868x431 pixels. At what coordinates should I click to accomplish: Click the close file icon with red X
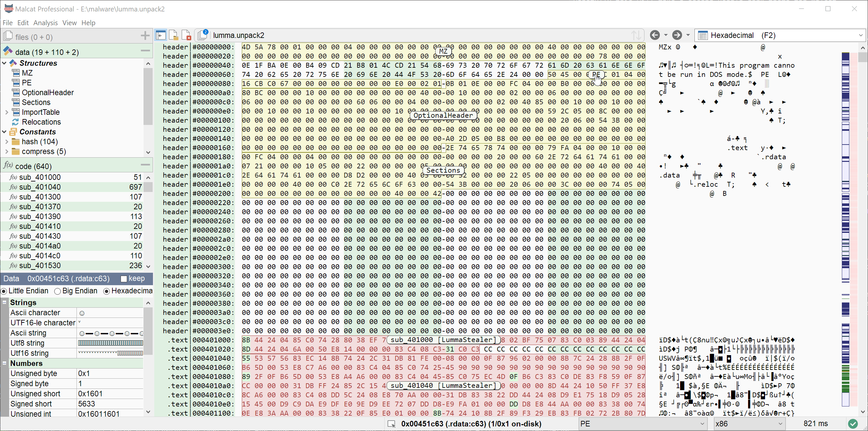point(186,35)
